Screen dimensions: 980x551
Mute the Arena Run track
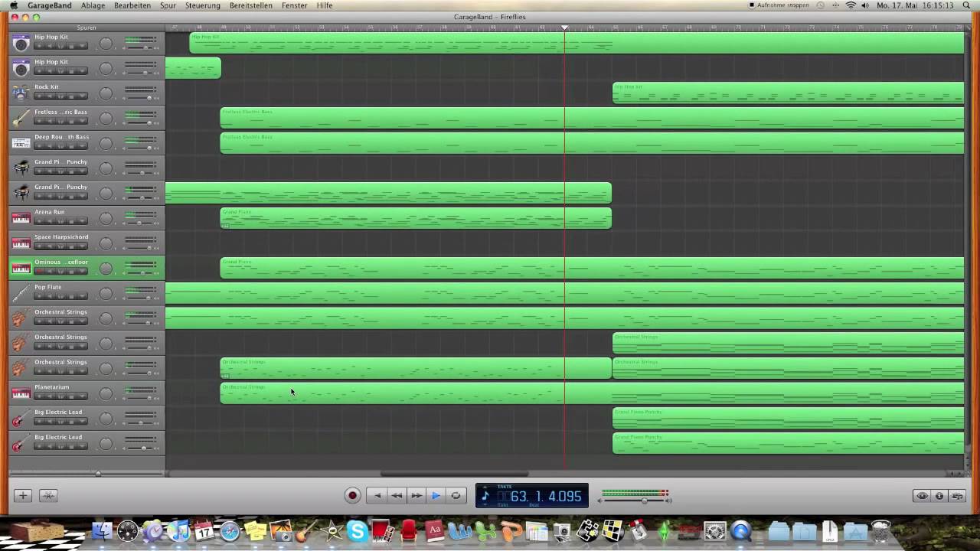click(50, 221)
